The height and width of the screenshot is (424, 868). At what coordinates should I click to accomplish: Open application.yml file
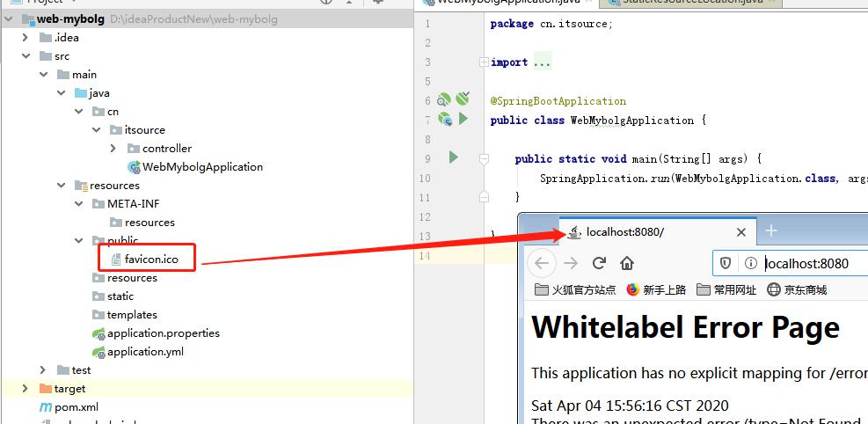pyautogui.click(x=145, y=352)
